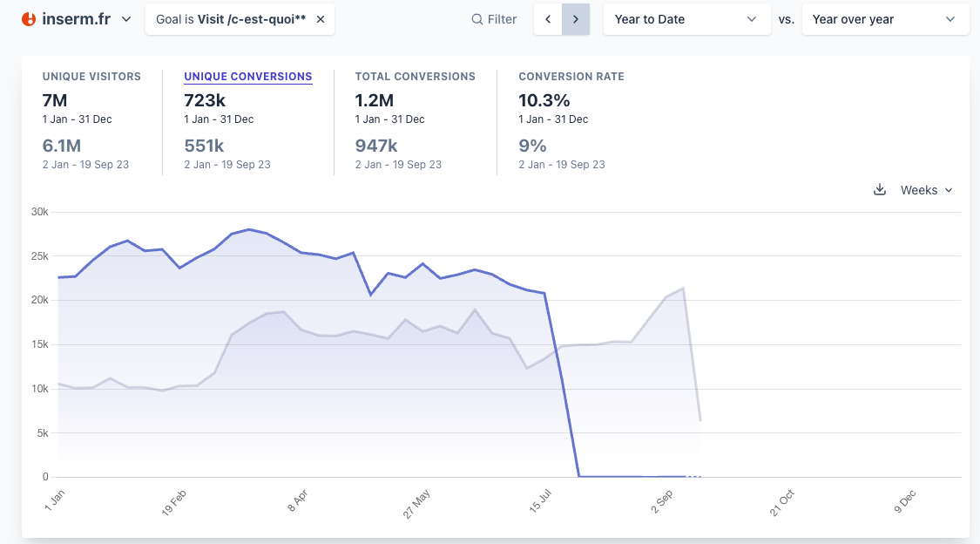Screen dimensions: 980x544
Task: Select the Total Conversions metric tab
Action: tap(415, 77)
